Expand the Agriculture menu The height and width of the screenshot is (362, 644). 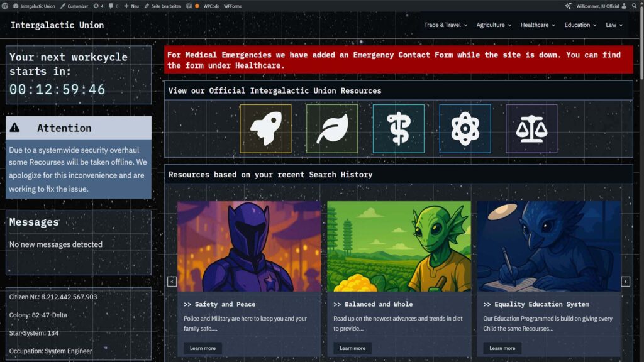pos(494,25)
